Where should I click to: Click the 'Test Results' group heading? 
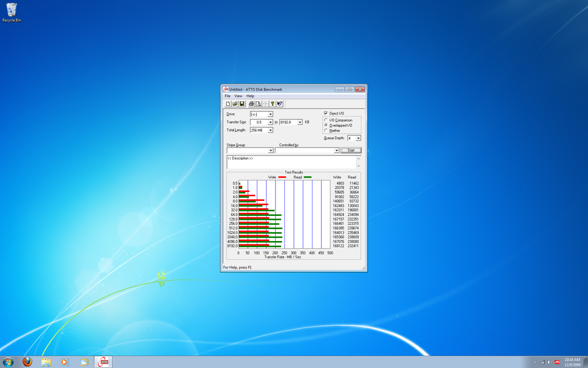pos(294,172)
